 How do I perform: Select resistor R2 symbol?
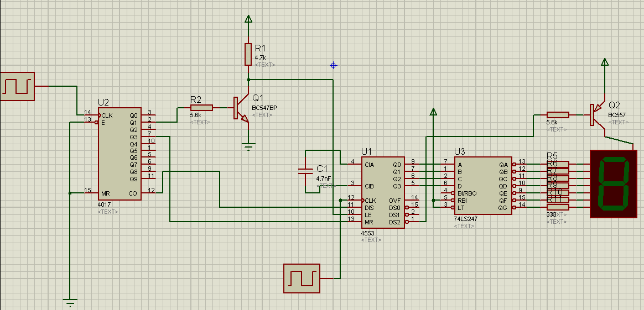(x=201, y=108)
